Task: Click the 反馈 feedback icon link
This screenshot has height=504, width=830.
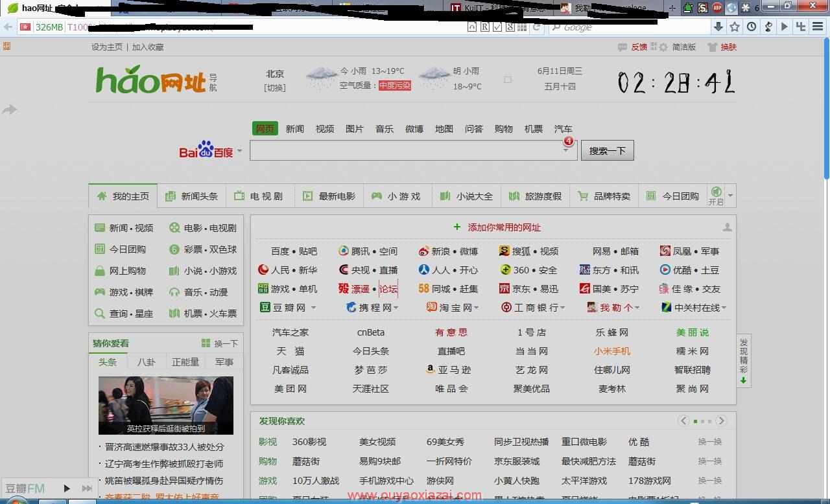Action: click(633, 47)
